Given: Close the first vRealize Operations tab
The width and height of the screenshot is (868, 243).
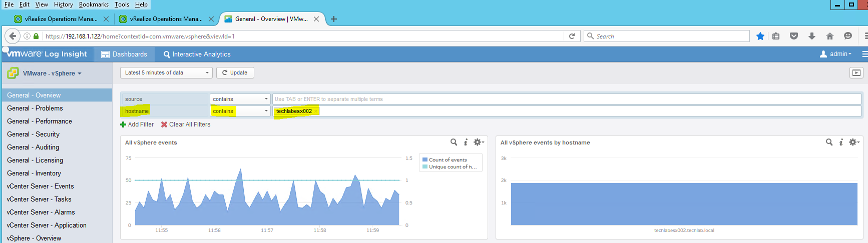Looking at the screenshot, I should coord(106,19).
